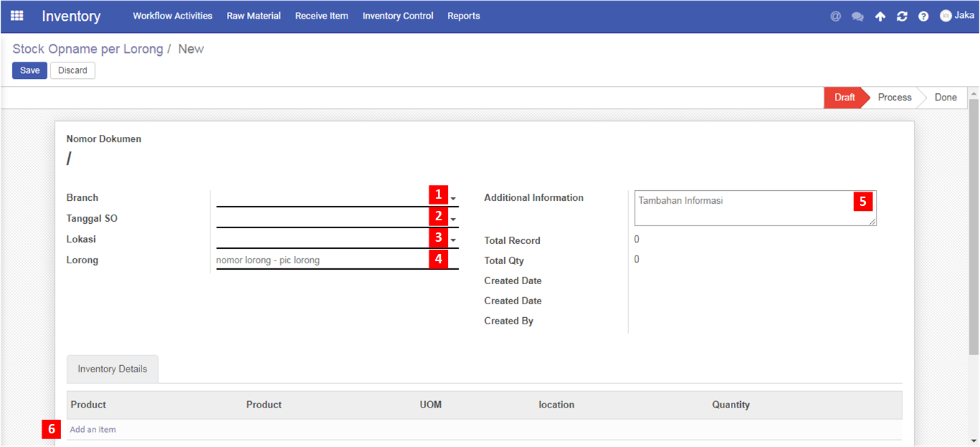Click the @ mentions icon

[x=835, y=16]
